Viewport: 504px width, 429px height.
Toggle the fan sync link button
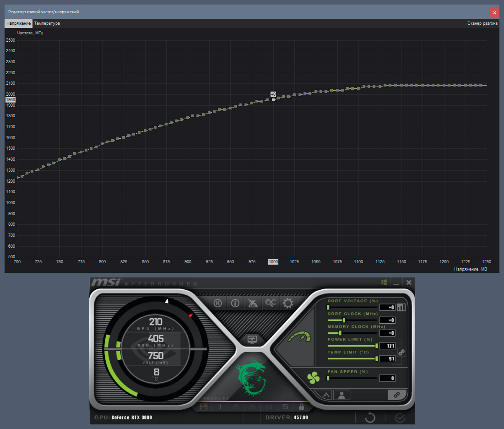[x=397, y=395]
